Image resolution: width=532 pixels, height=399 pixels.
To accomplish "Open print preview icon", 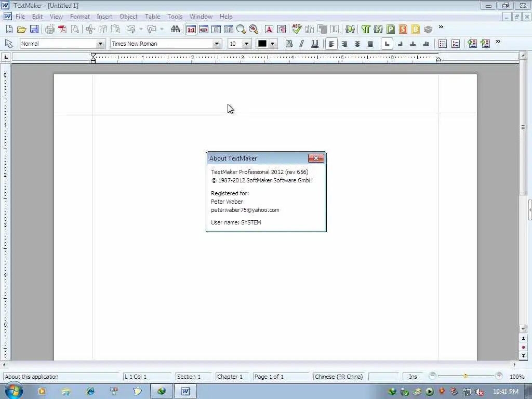I will point(75,30).
